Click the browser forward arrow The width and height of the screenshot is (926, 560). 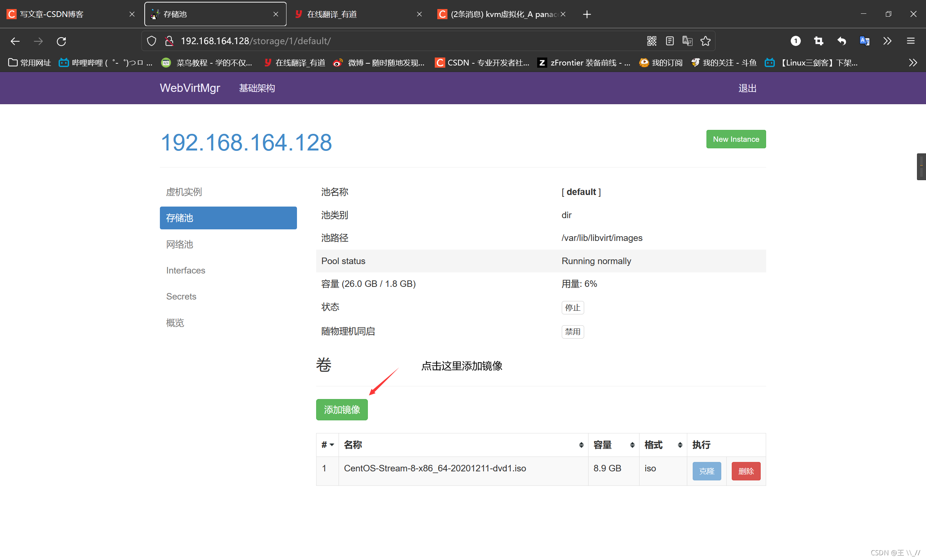(x=38, y=41)
